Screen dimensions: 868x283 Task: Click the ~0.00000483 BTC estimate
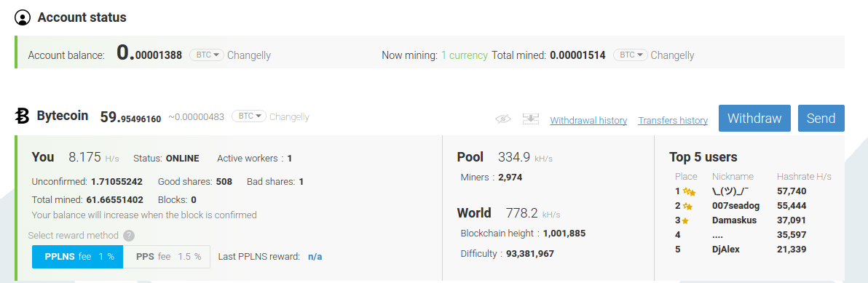point(197,117)
